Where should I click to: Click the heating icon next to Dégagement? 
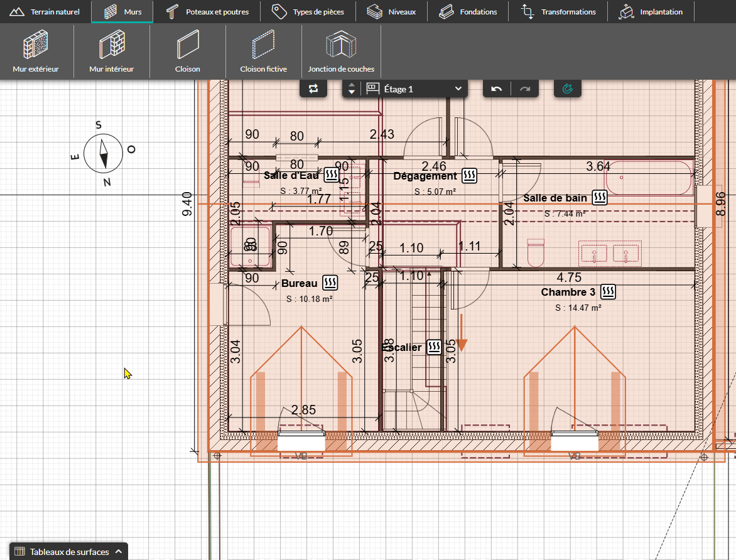[x=469, y=176]
